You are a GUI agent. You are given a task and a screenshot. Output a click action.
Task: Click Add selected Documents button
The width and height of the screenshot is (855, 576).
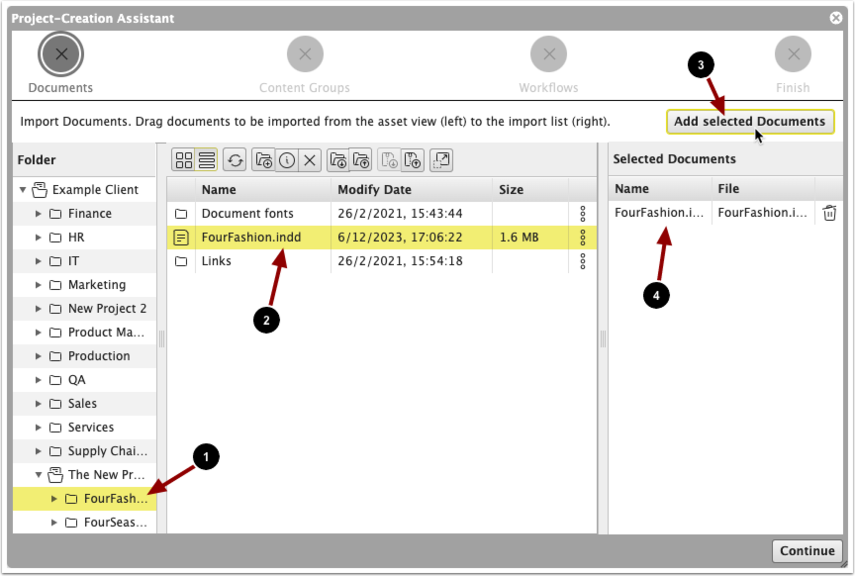750,122
